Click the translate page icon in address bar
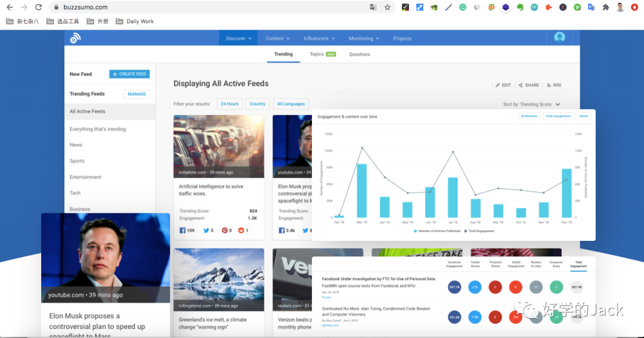Screen dimensions: 644x338 click(373, 7)
